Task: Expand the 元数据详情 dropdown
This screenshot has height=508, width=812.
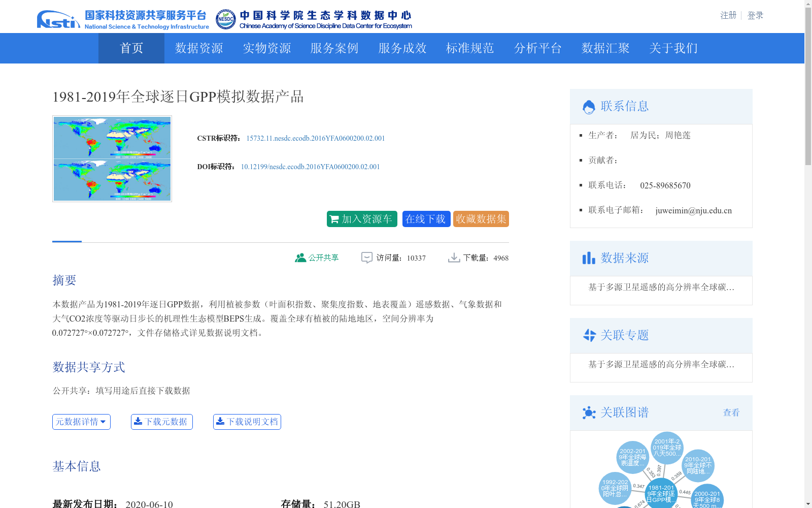Action: pyautogui.click(x=81, y=422)
